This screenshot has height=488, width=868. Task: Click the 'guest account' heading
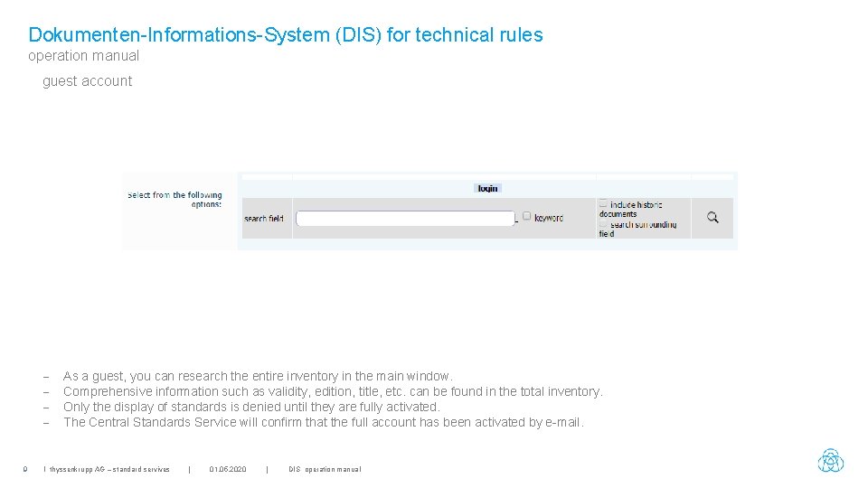88,81
